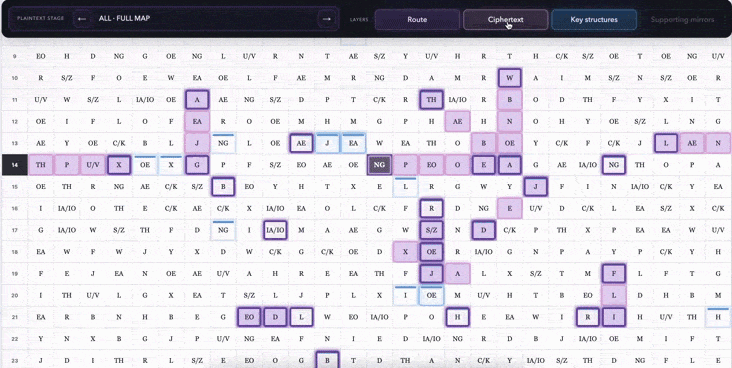
Task: Select row number 9
Action: [x=14, y=57]
